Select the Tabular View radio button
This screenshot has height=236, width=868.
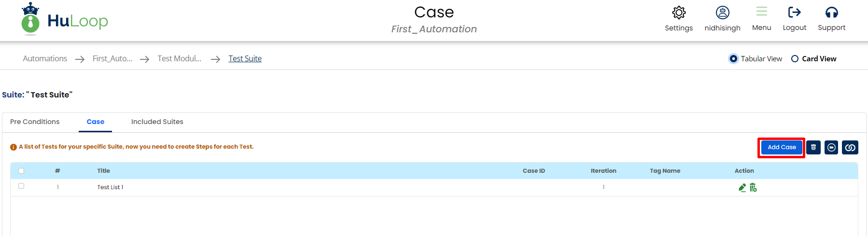(x=733, y=59)
